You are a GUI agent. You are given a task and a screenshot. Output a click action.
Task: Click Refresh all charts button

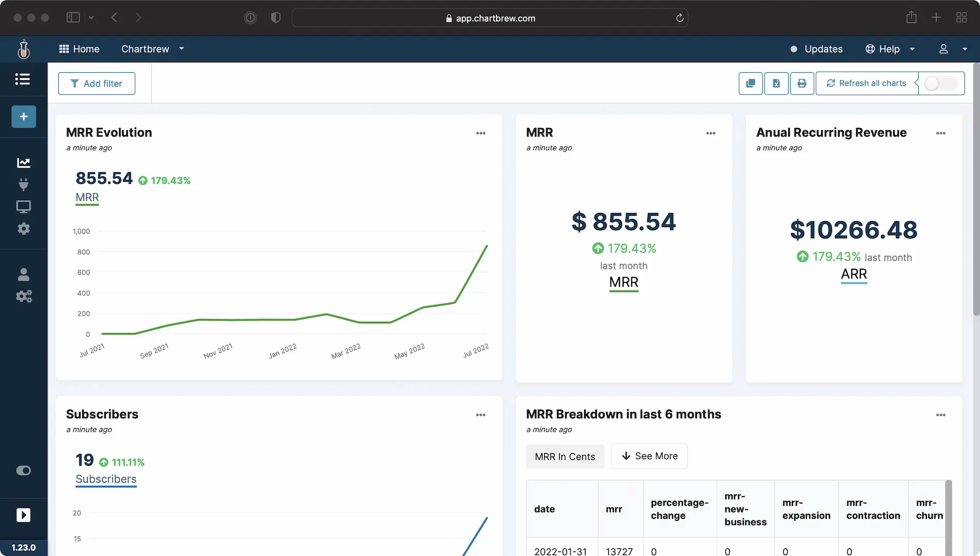coord(867,84)
